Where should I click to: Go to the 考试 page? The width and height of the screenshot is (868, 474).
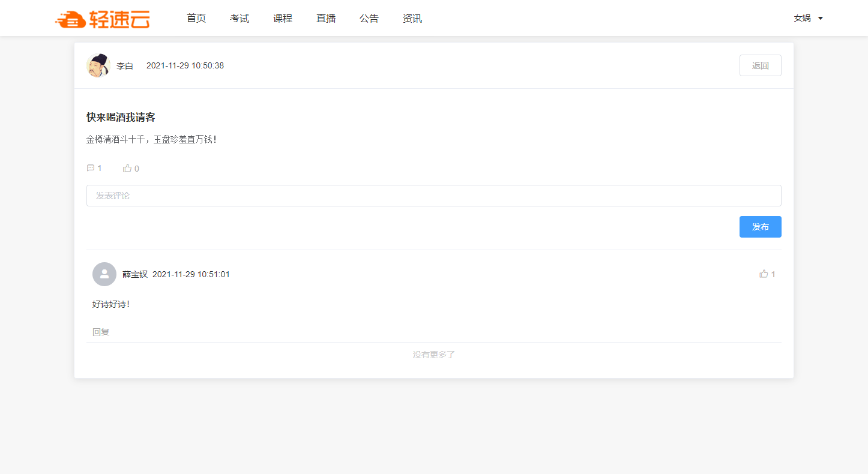[x=240, y=19]
